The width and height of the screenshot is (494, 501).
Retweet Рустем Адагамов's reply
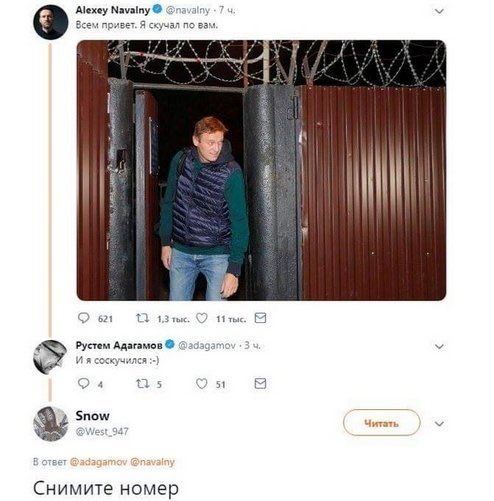pos(142,384)
